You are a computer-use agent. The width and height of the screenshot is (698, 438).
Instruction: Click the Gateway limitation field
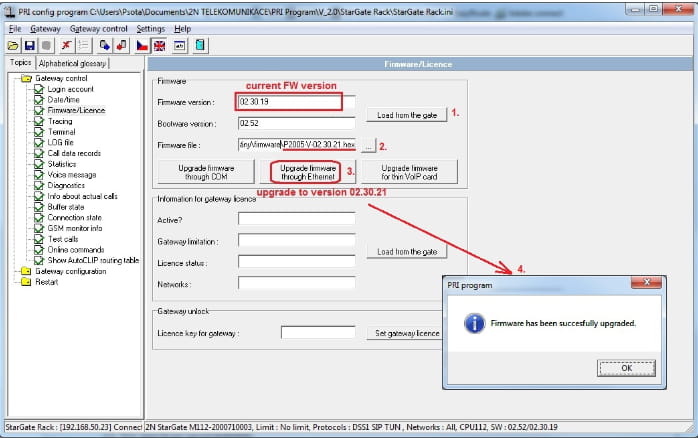coord(296,241)
